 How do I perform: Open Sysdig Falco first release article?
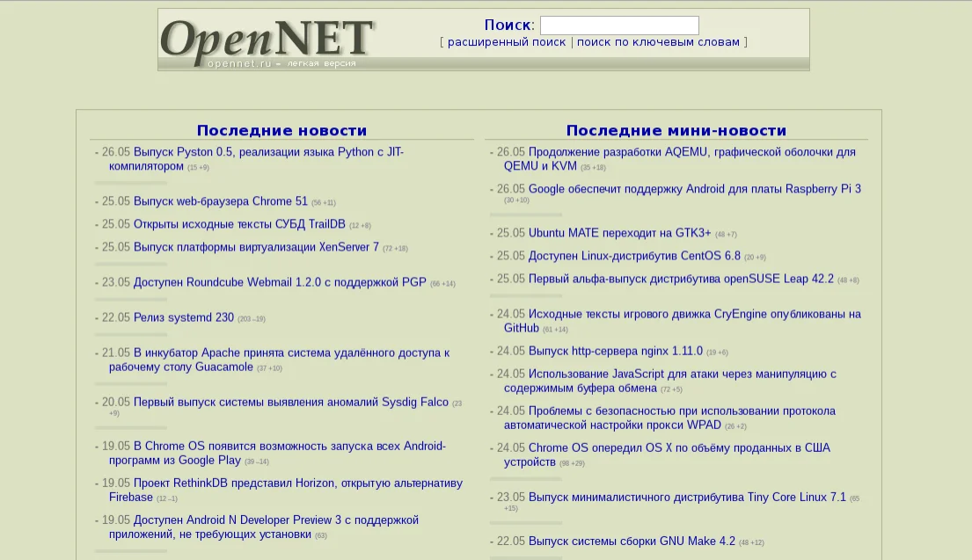[x=291, y=403]
